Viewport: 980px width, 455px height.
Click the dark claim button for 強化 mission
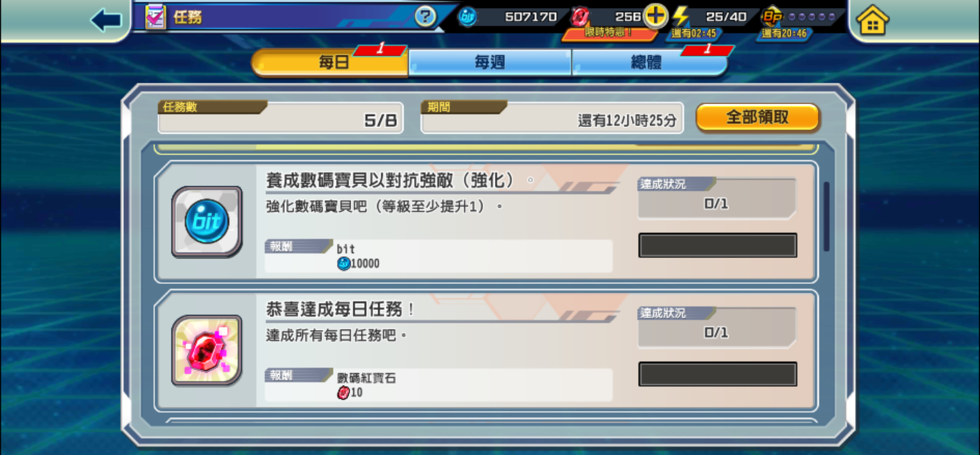[x=718, y=245]
